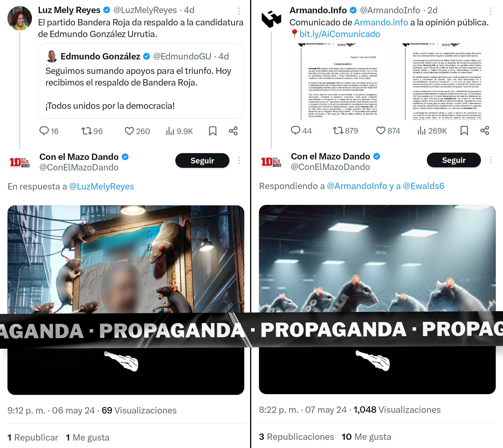
Task: Open the @Ewalds6 mention link
Action: click(424, 186)
